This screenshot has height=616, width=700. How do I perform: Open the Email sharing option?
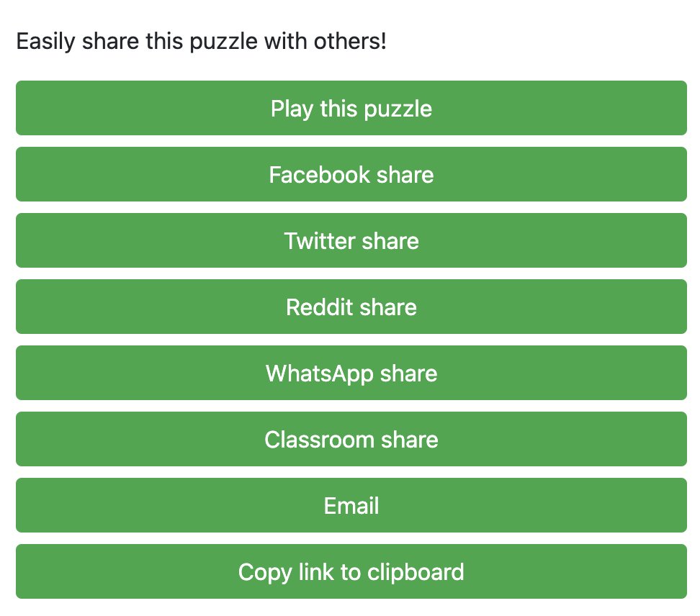pos(351,506)
